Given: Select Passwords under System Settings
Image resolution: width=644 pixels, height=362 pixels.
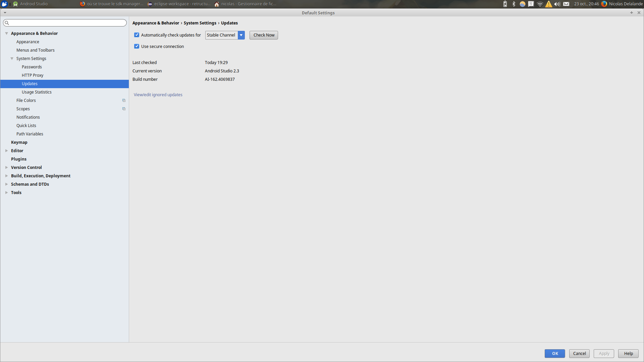Looking at the screenshot, I should tap(32, 66).
